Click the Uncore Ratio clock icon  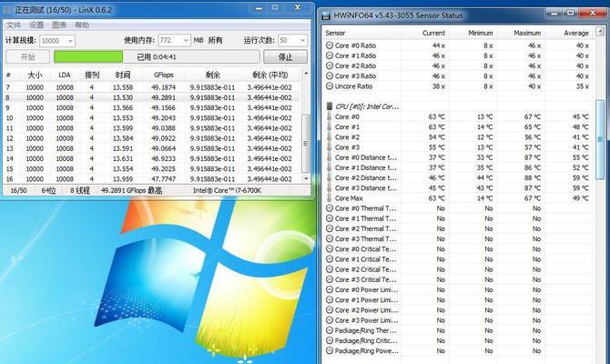click(x=330, y=86)
